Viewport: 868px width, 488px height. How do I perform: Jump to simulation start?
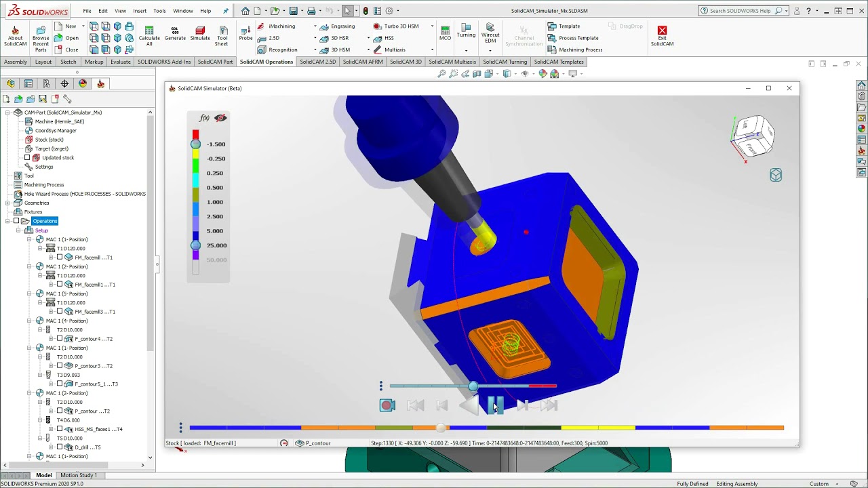tap(415, 405)
